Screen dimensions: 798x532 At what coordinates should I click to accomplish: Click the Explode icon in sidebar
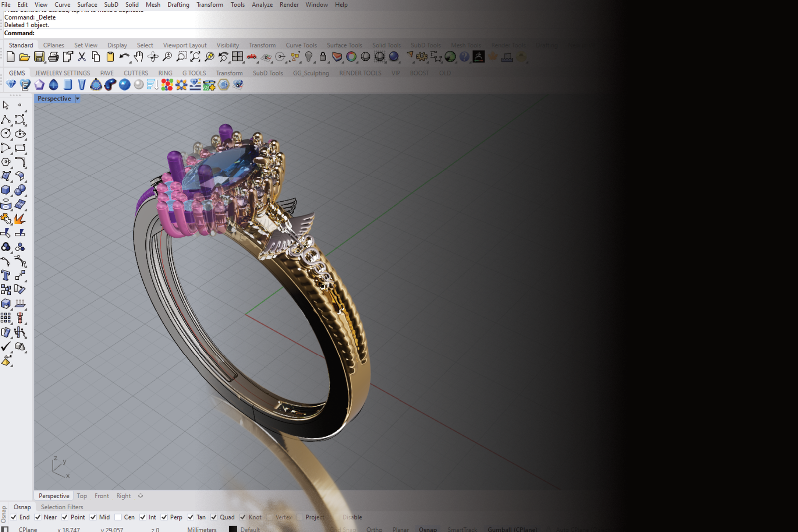click(20, 219)
